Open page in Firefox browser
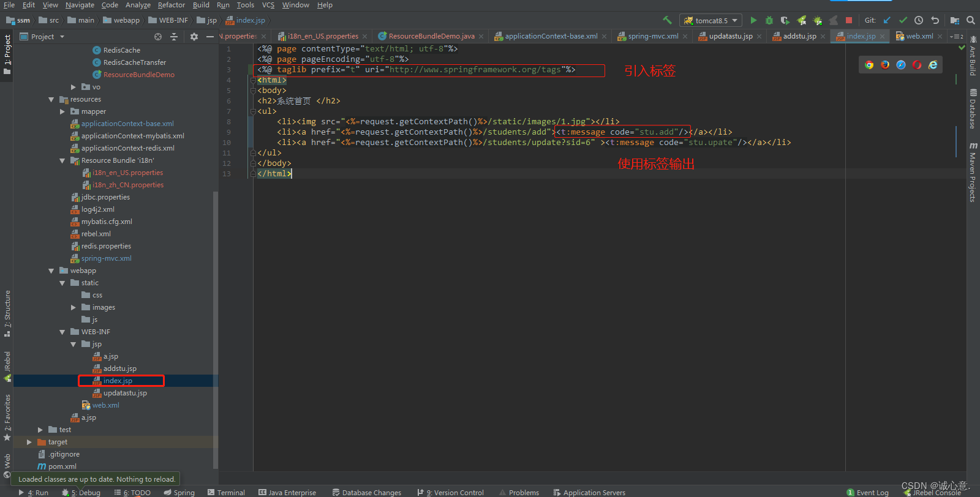Screen dimensions: 980x497 point(885,65)
